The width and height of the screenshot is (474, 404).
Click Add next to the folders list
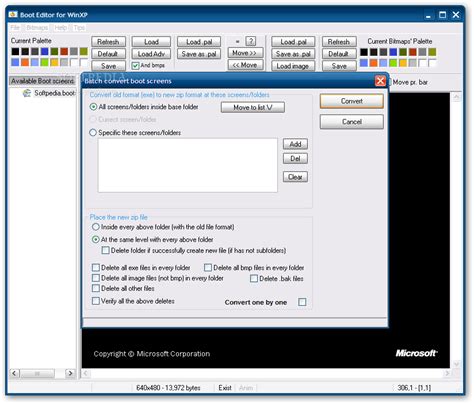coord(295,144)
